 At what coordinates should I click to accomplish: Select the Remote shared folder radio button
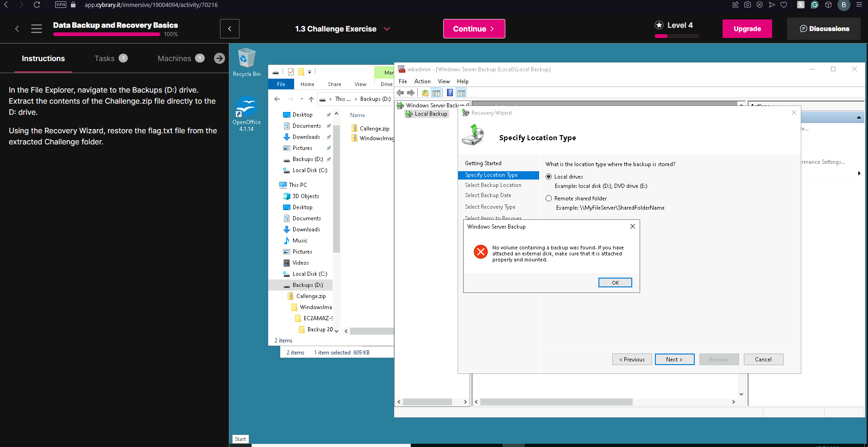[549, 199]
